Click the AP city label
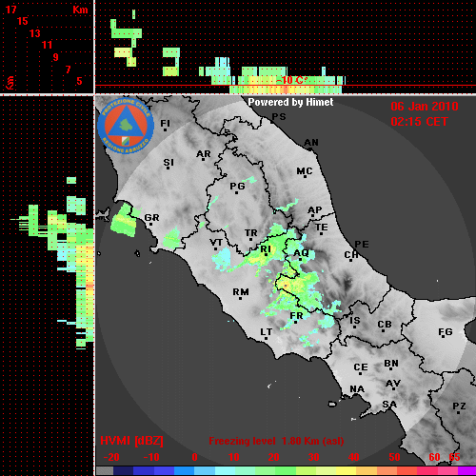This screenshot has width=476, height=476. point(315,210)
